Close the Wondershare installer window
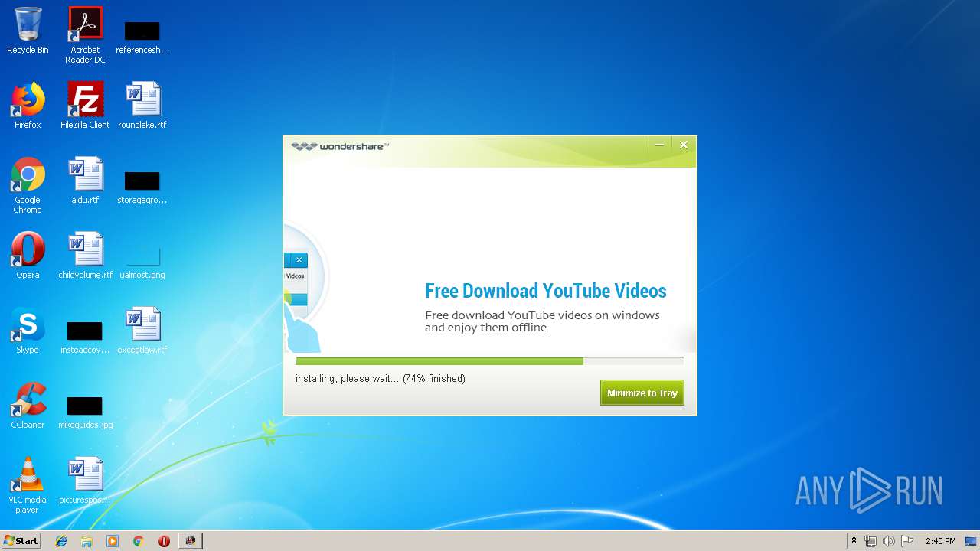The height and width of the screenshot is (551, 980). click(x=684, y=145)
